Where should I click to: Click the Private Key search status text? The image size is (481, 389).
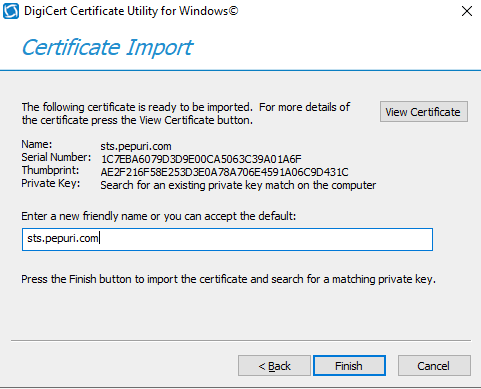[238, 185]
